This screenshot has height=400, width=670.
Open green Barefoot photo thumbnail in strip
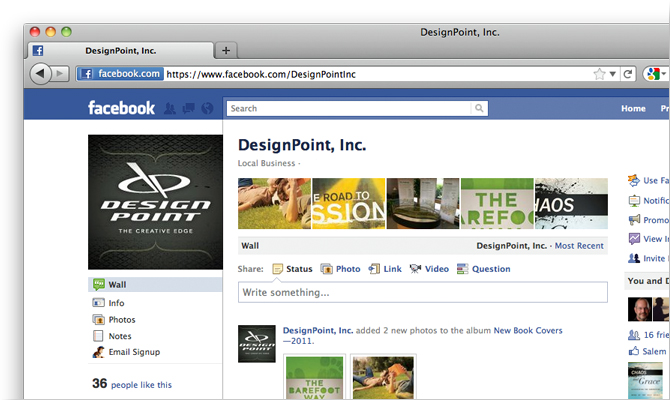497,203
